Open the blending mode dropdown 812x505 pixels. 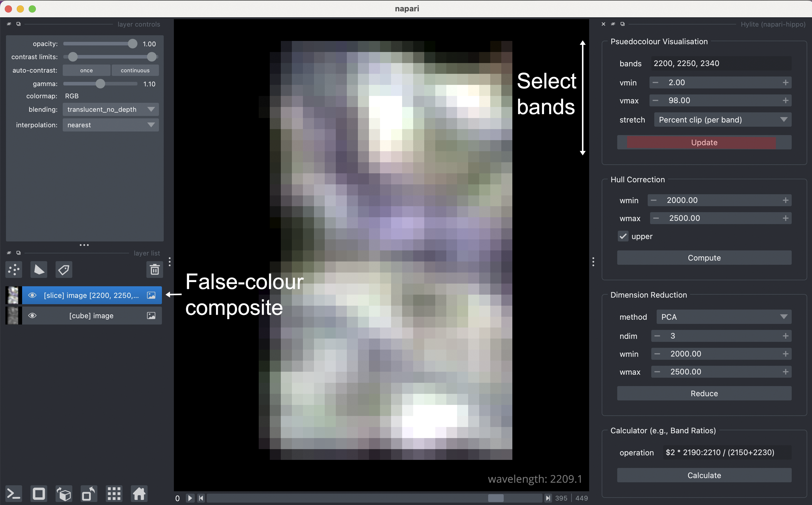click(111, 110)
